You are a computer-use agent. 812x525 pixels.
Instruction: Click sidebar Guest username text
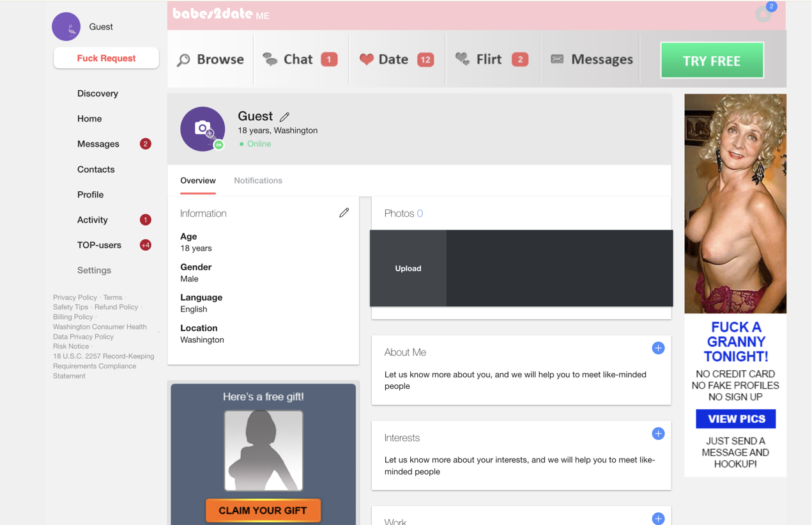(x=101, y=26)
